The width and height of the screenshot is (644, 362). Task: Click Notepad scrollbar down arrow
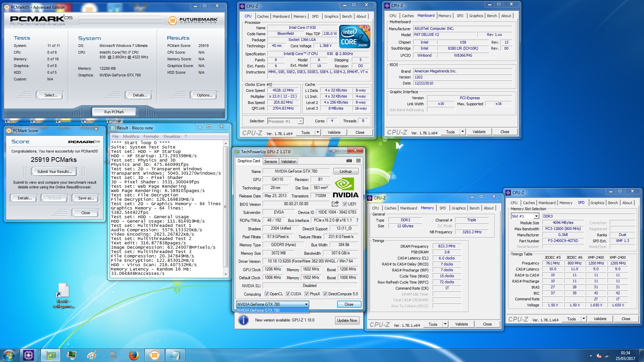[x=226, y=275]
